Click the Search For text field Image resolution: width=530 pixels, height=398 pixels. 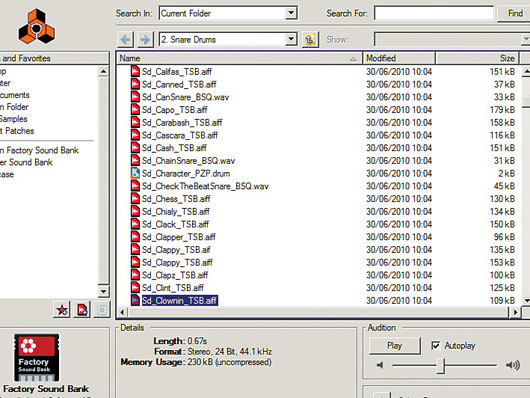point(434,14)
